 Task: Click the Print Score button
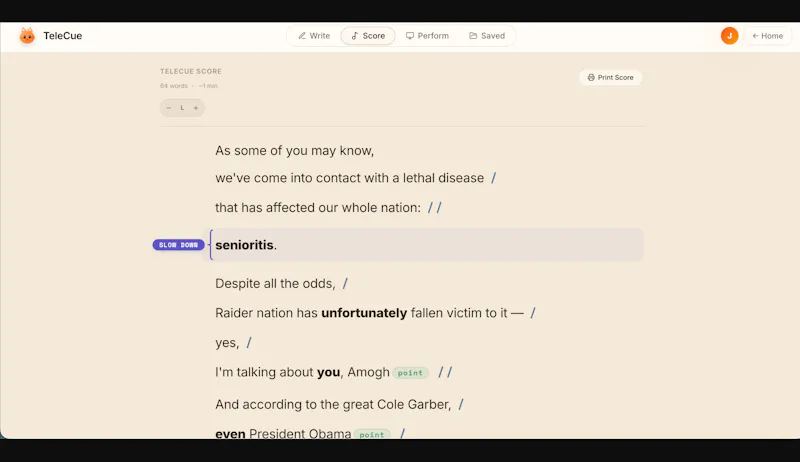610,78
